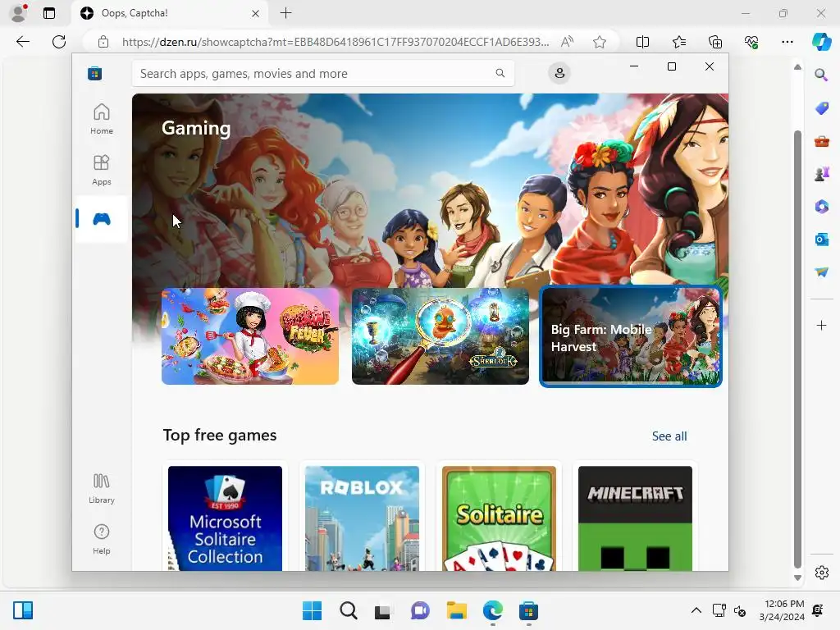Viewport: 840px width, 630px height.
Task: Open Help in Microsoft Store sidebar
Action: (101, 539)
